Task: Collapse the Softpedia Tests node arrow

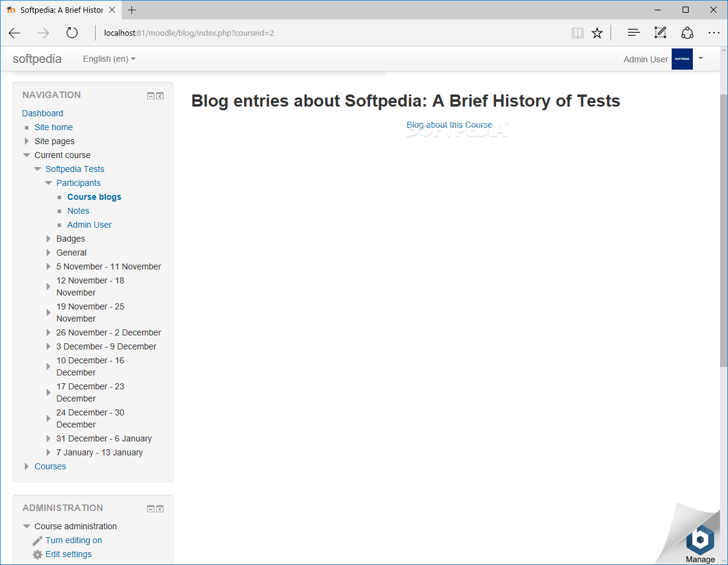Action: click(38, 169)
